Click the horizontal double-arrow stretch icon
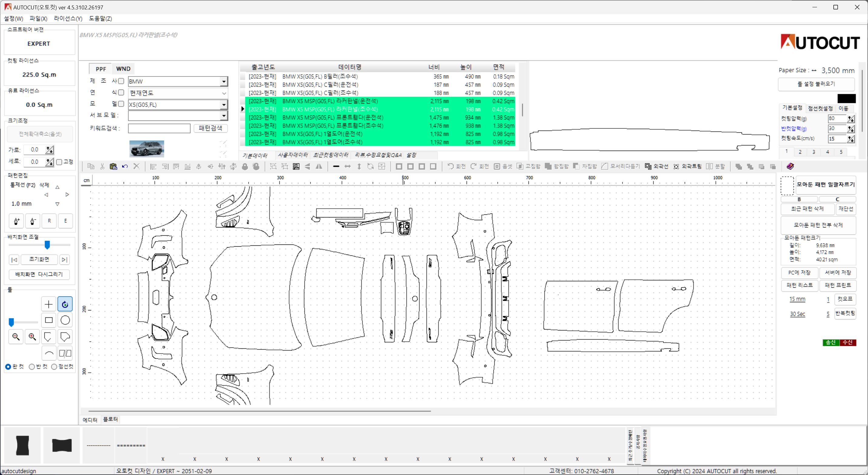The image size is (868, 475). (347, 166)
